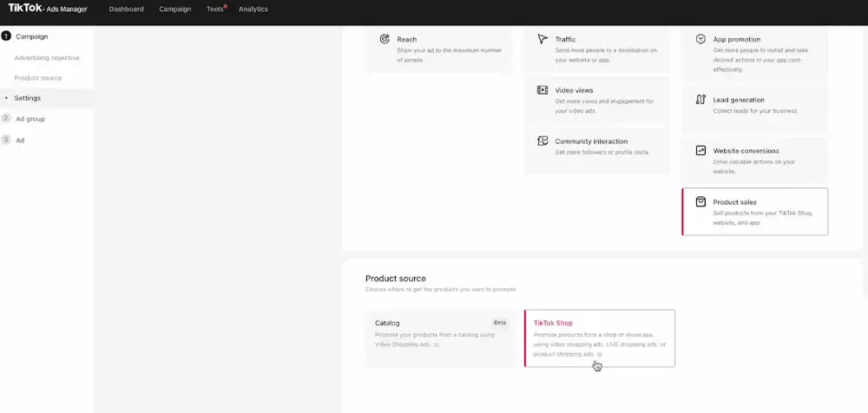This screenshot has height=413, width=868.
Task: Click the Video views film icon
Action: (x=542, y=90)
